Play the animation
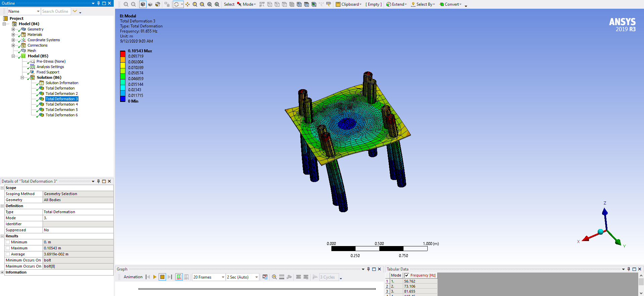The height and width of the screenshot is (296, 644). pyautogui.click(x=155, y=277)
